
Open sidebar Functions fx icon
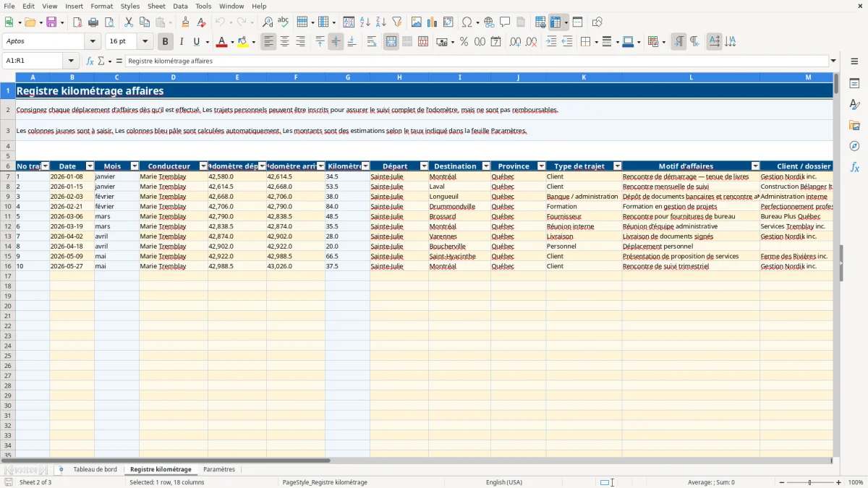(854, 168)
